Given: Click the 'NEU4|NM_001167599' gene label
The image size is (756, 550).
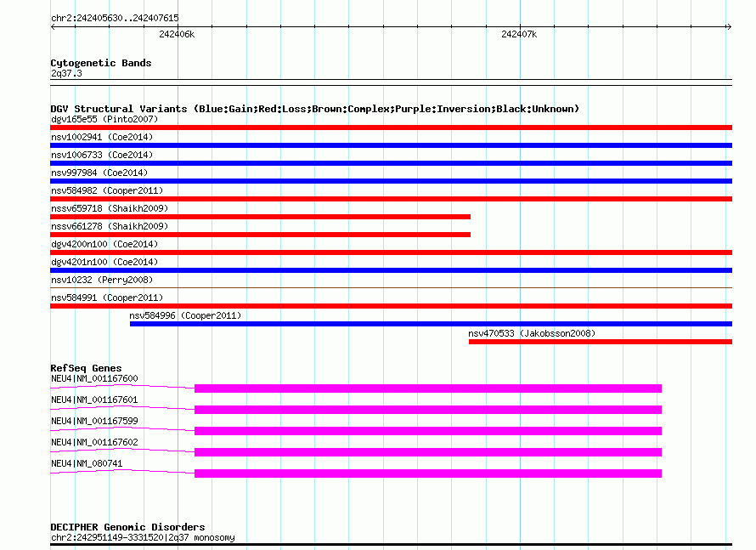Looking at the screenshot, I should tap(94, 421).
